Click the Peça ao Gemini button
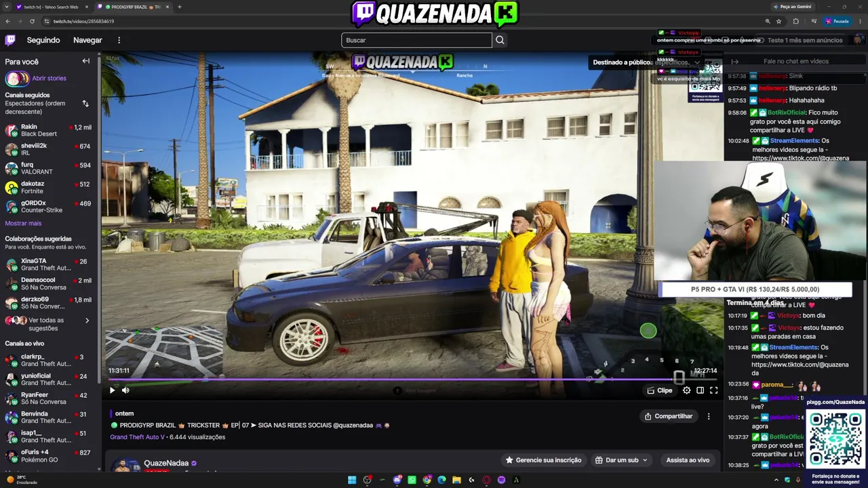 coord(792,7)
